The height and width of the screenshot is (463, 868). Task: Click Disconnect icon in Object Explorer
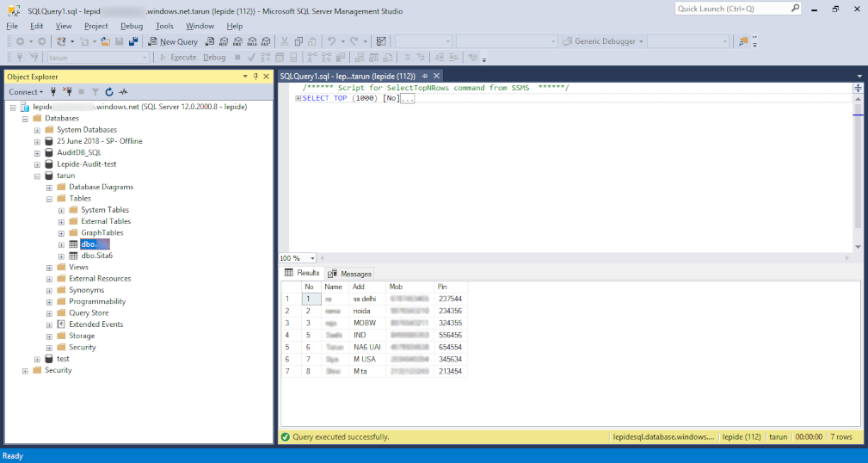[68, 92]
